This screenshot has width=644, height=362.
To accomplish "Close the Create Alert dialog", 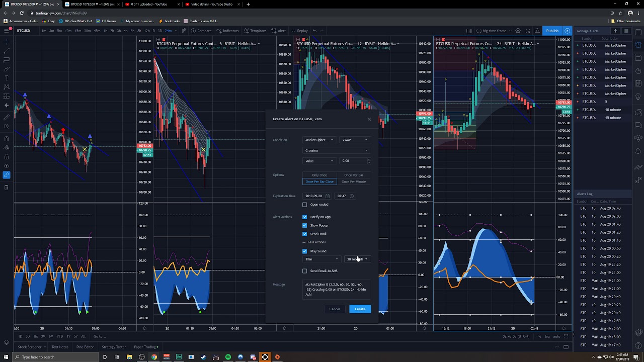I will [x=369, y=119].
